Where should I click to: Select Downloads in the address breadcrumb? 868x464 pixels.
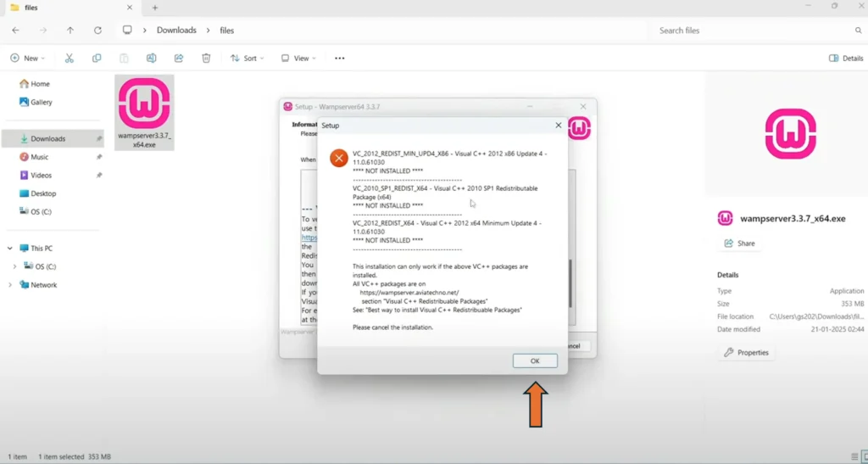click(x=176, y=31)
